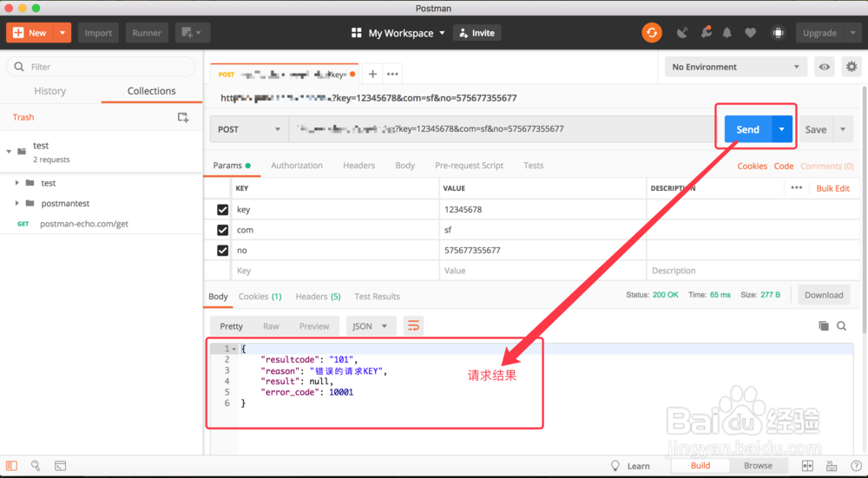Open the request Headers tab
Image resolution: width=868 pixels, height=478 pixels.
[x=358, y=166]
